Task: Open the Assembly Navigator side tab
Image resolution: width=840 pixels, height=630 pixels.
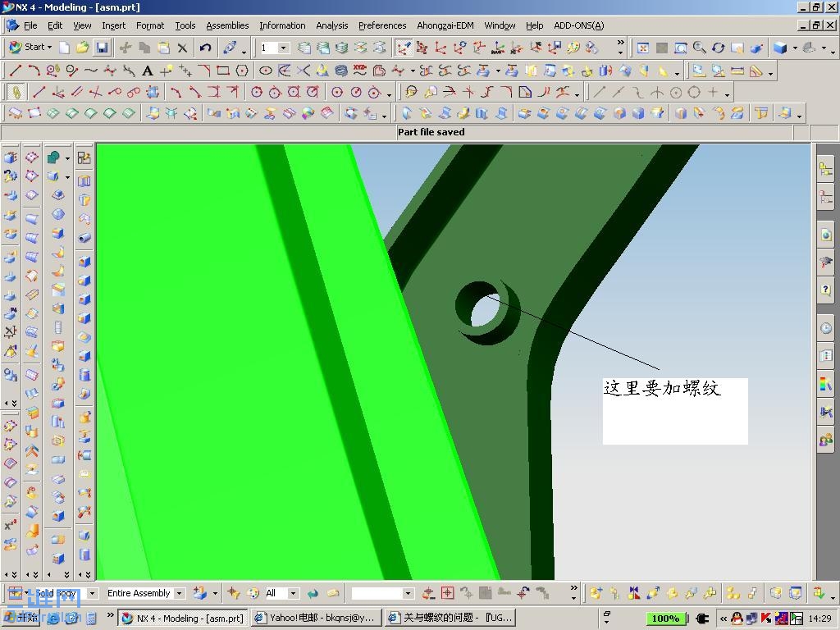Action: coord(826,170)
